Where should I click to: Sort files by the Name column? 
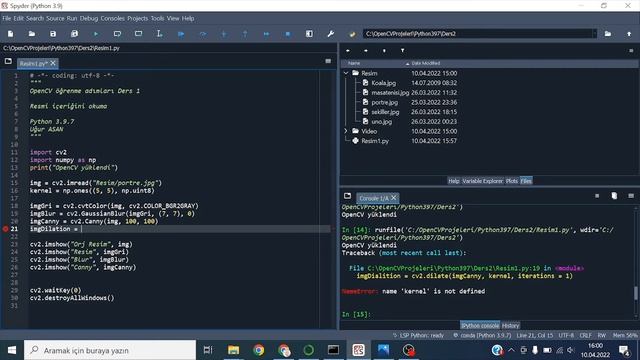[x=354, y=63]
